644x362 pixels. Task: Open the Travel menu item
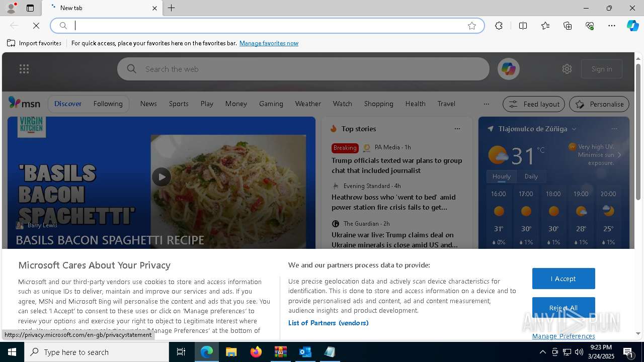click(446, 104)
